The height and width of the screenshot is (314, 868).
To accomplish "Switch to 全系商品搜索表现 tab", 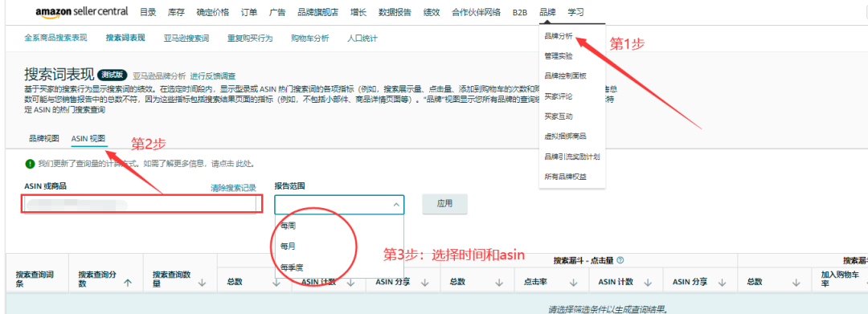I will click(x=56, y=38).
